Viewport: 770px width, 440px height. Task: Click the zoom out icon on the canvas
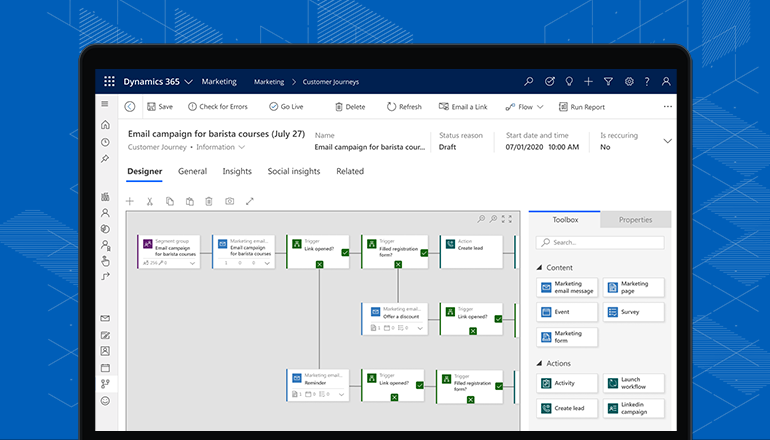click(x=493, y=219)
